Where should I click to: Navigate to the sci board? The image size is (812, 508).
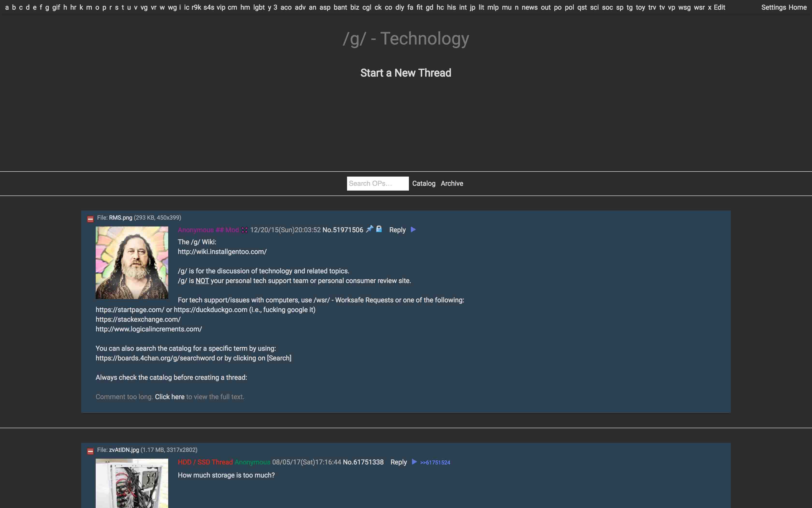pyautogui.click(x=594, y=7)
